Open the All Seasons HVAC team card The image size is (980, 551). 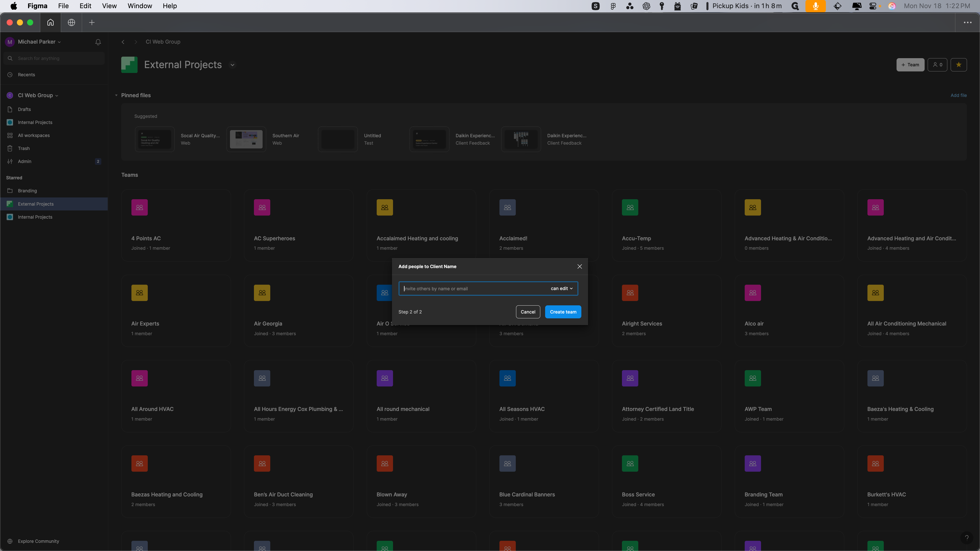coord(544,396)
